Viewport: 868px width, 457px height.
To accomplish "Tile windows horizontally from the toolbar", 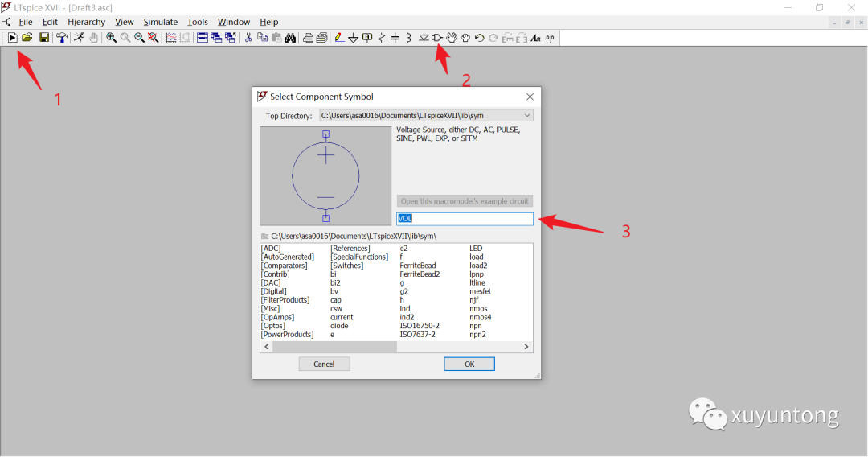I will (203, 38).
